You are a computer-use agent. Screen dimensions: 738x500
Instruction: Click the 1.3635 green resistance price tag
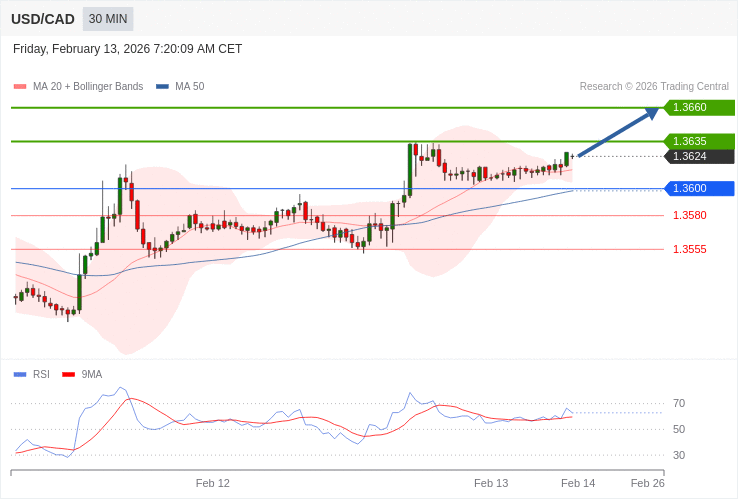(699, 141)
